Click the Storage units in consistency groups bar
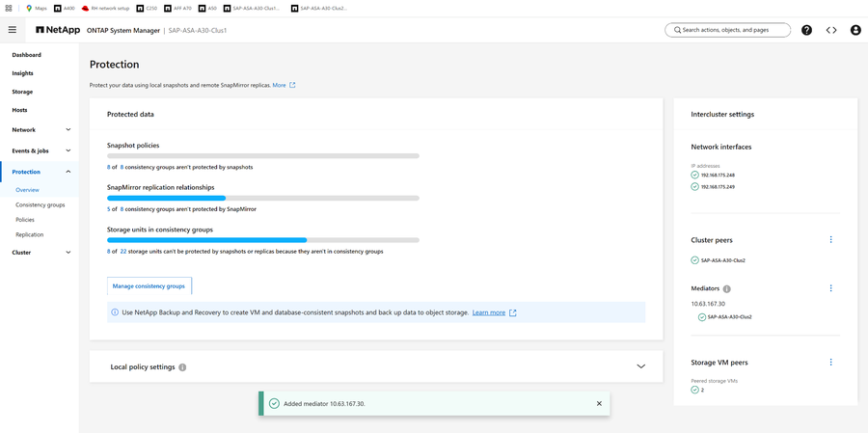 263,240
